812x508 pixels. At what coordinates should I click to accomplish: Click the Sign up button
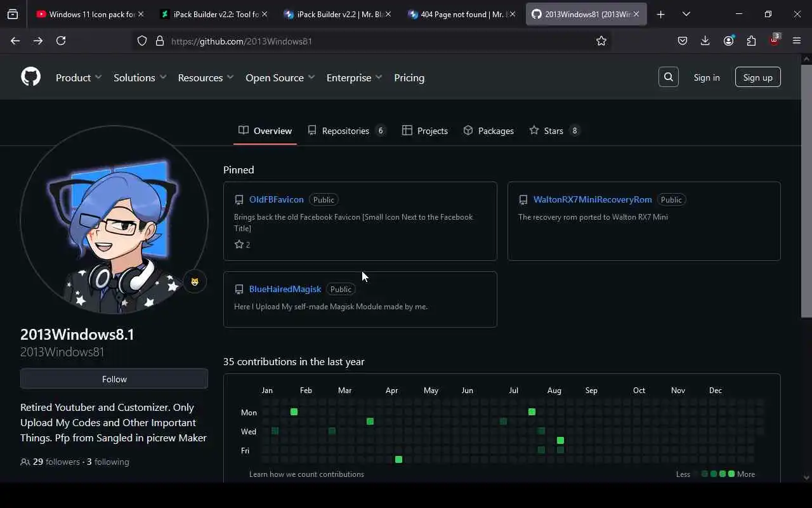[x=757, y=77]
